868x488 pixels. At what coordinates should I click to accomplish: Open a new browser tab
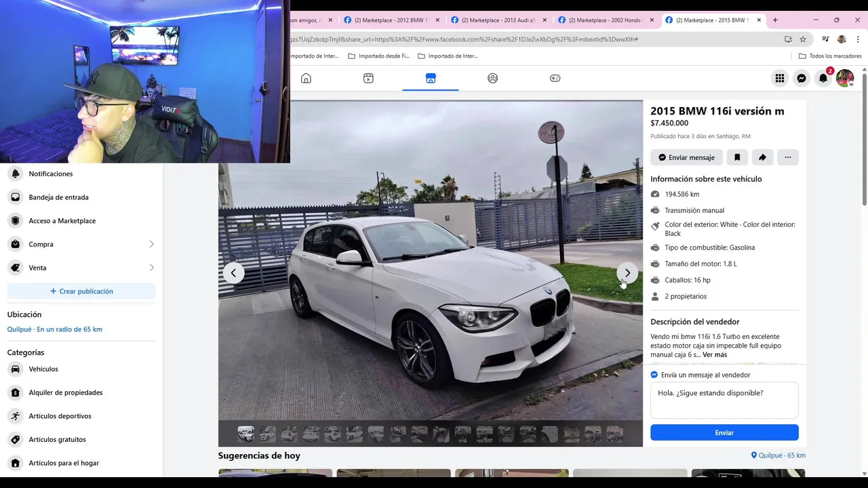pyautogui.click(x=775, y=20)
